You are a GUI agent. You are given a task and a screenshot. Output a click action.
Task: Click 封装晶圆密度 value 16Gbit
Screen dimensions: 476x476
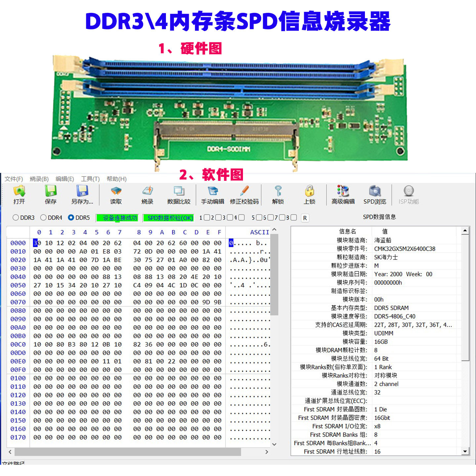(382, 418)
